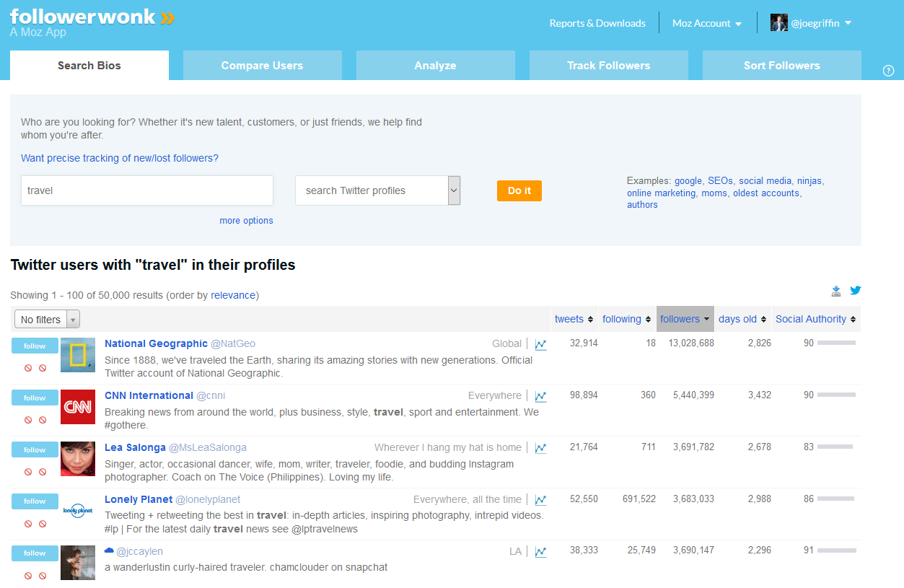The width and height of the screenshot is (904, 588).
Task: Sort results by Social Authority column
Action: (815, 319)
